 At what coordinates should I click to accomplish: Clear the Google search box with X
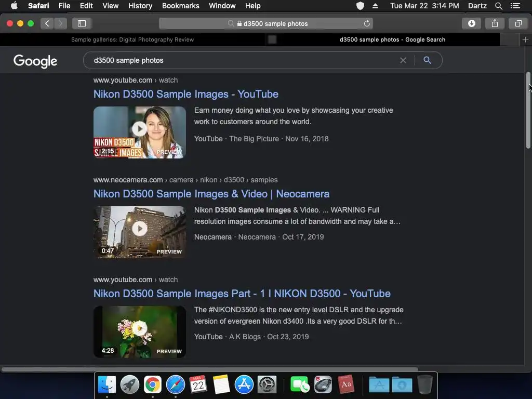(x=403, y=60)
